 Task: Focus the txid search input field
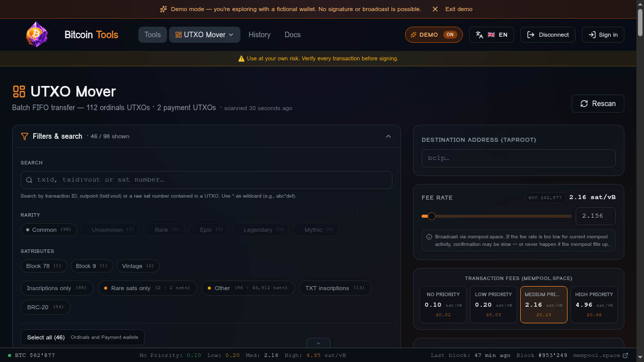(206, 180)
